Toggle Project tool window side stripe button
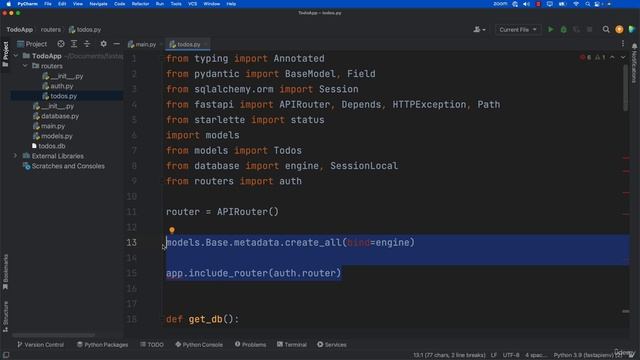 point(5,54)
